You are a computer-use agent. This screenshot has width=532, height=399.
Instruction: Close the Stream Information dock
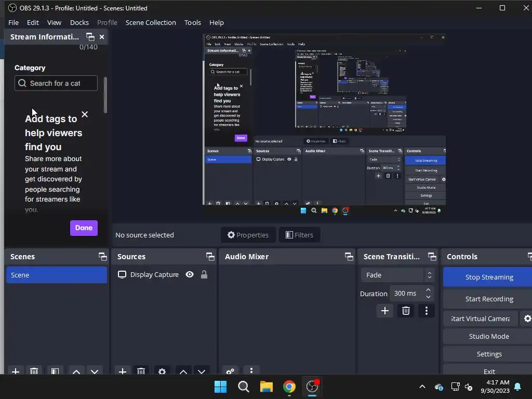click(x=102, y=37)
